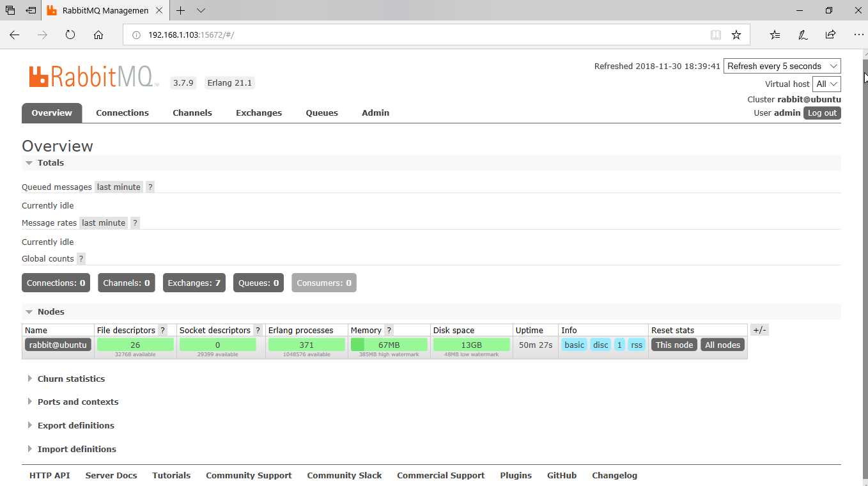The height and width of the screenshot is (486, 868).
Task: Click the +/- columns toggle in Nodes table
Action: pyautogui.click(x=759, y=331)
